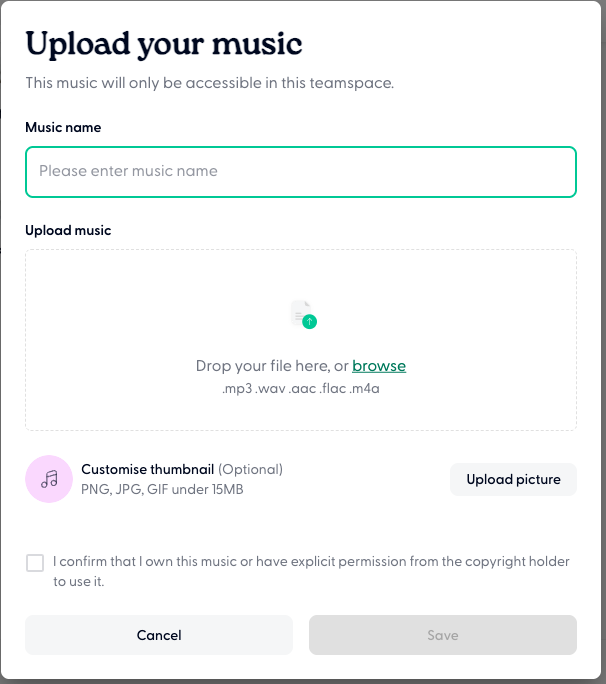
Task: Click the file upload document icon
Action: (300, 311)
